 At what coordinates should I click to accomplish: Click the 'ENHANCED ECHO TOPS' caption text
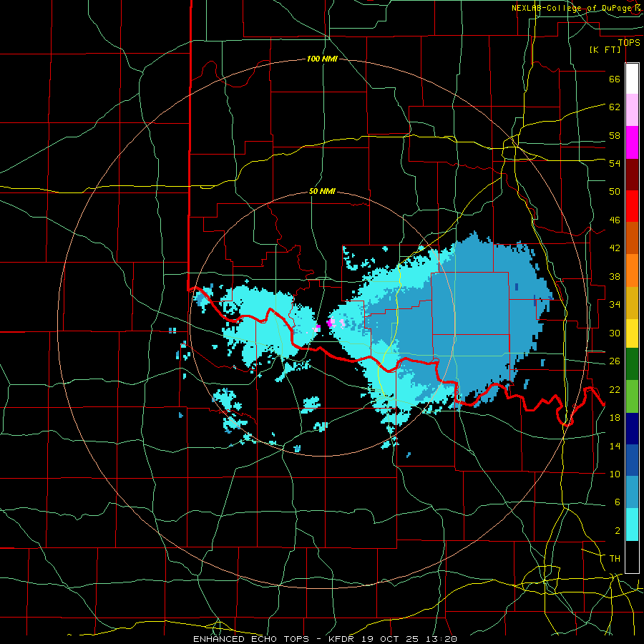pyautogui.click(x=251, y=639)
